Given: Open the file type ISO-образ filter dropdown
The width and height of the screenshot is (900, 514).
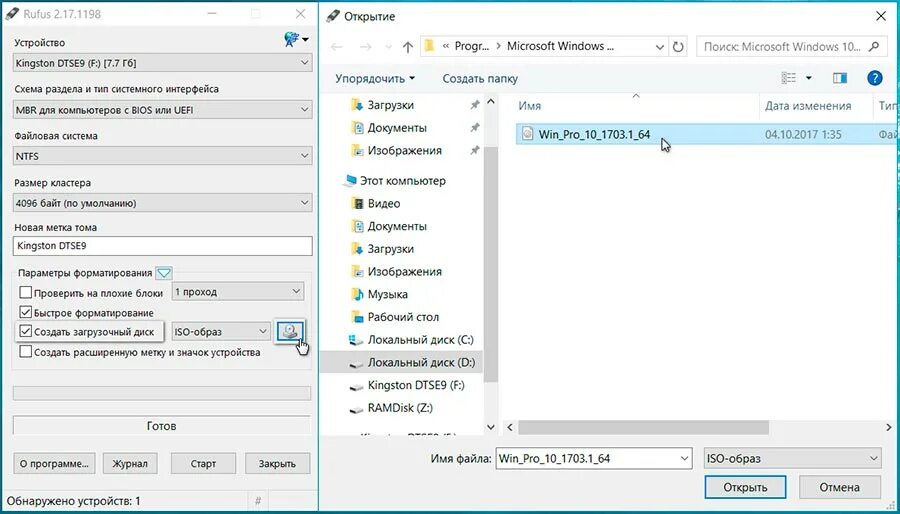Looking at the screenshot, I should tap(793, 458).
